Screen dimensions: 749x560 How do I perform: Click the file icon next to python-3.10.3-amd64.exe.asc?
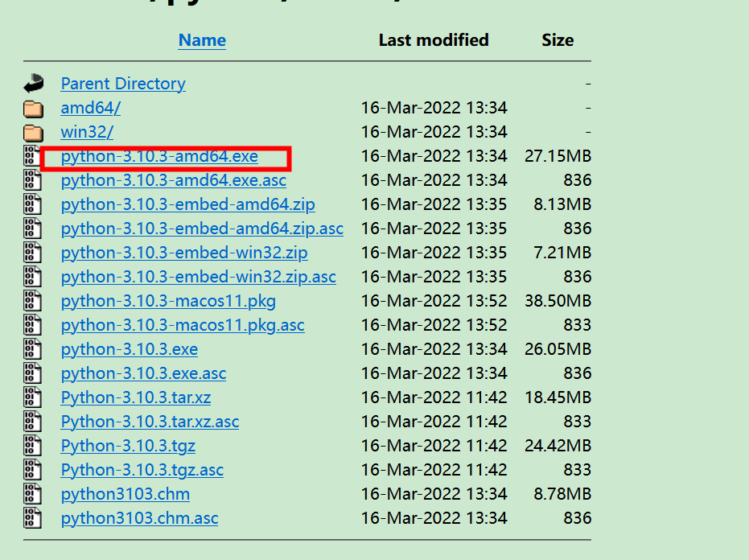(32, 180)
